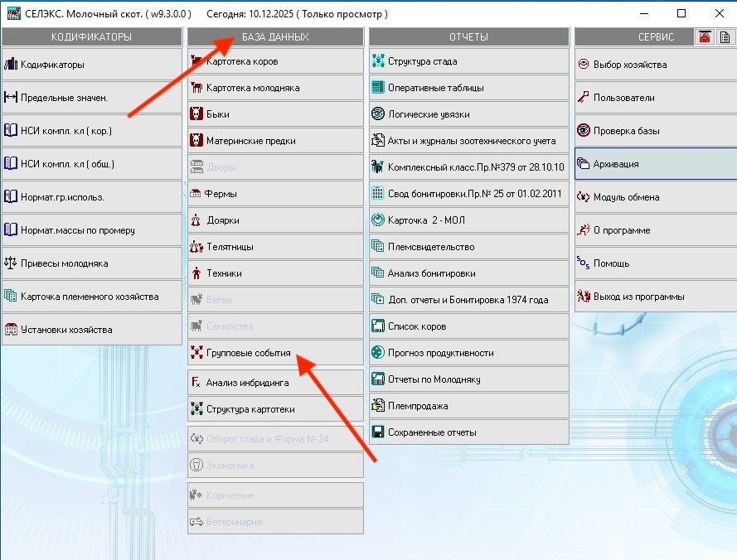
Task: Click the Выход из программы icon
Action: pos(584,296)
